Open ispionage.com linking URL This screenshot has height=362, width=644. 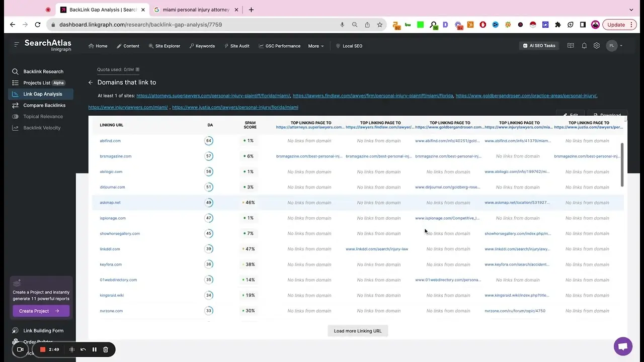coord(113,218)
